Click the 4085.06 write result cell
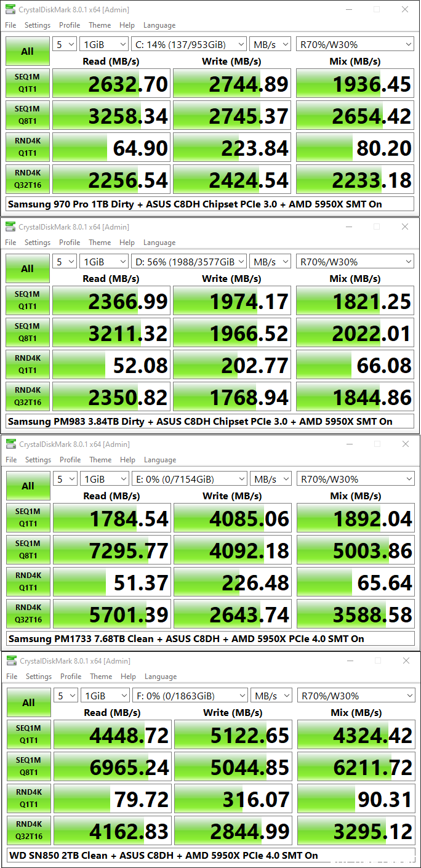The image size is (421, 868). pos(233,518)
